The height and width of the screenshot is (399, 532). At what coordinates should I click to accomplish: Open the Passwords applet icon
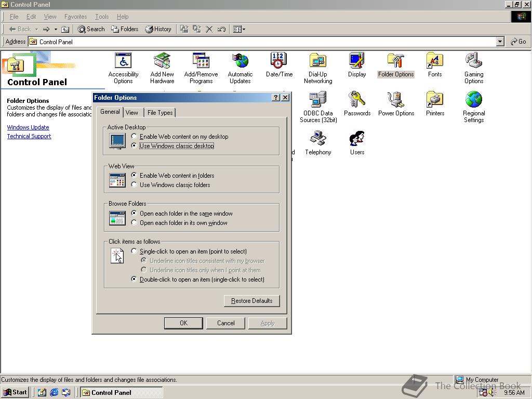click(x=357, y=104)
